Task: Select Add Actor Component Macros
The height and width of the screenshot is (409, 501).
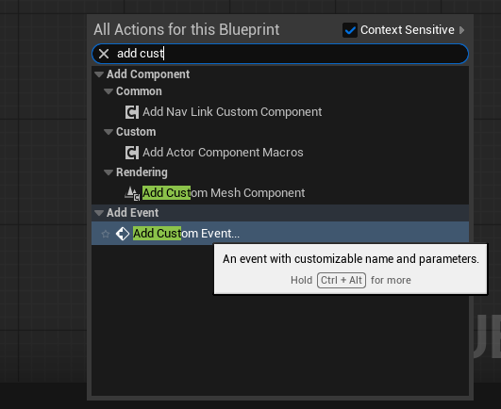Action: point(223,153)
